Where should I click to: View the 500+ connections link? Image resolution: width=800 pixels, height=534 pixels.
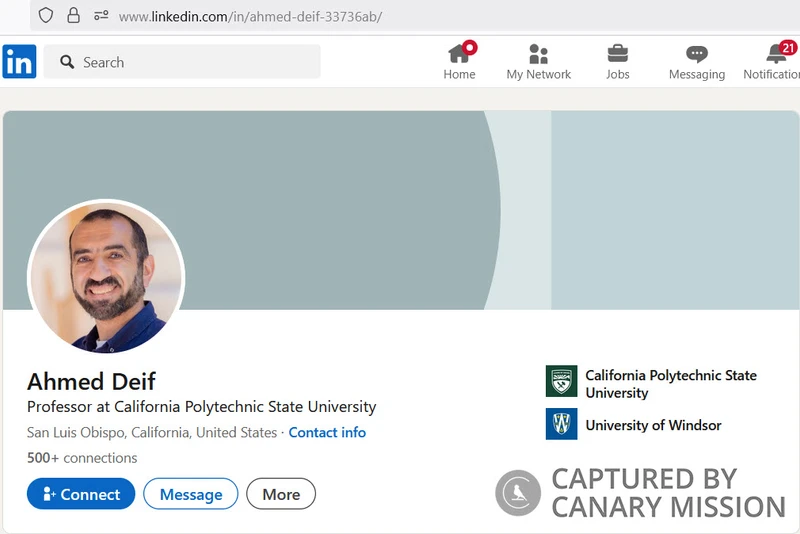(x=82, y=458)
